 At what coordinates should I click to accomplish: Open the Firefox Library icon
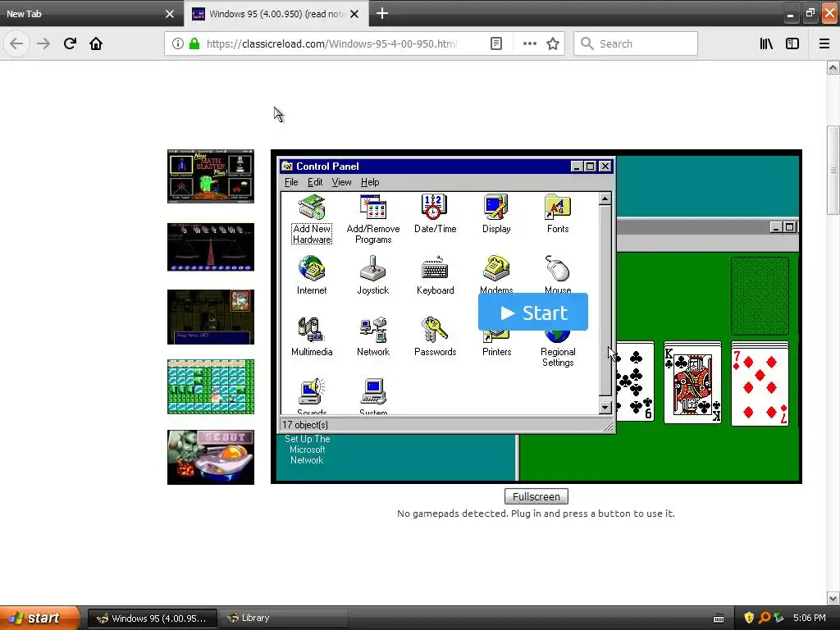pos(766,43)
